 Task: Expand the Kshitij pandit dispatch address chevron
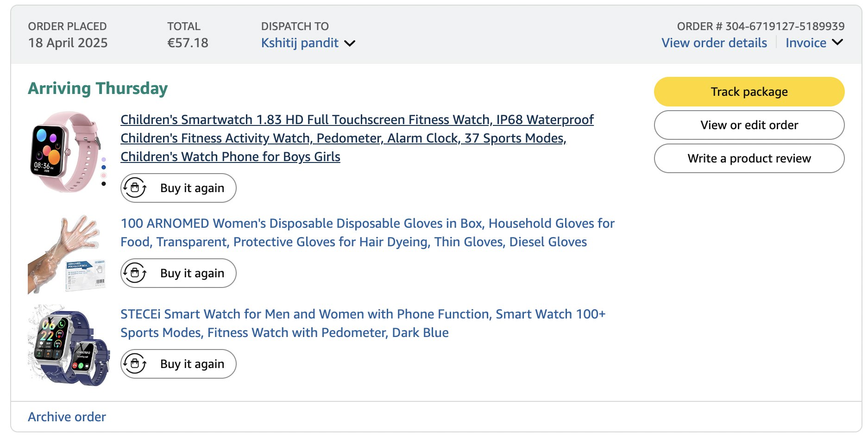[350, 44]
